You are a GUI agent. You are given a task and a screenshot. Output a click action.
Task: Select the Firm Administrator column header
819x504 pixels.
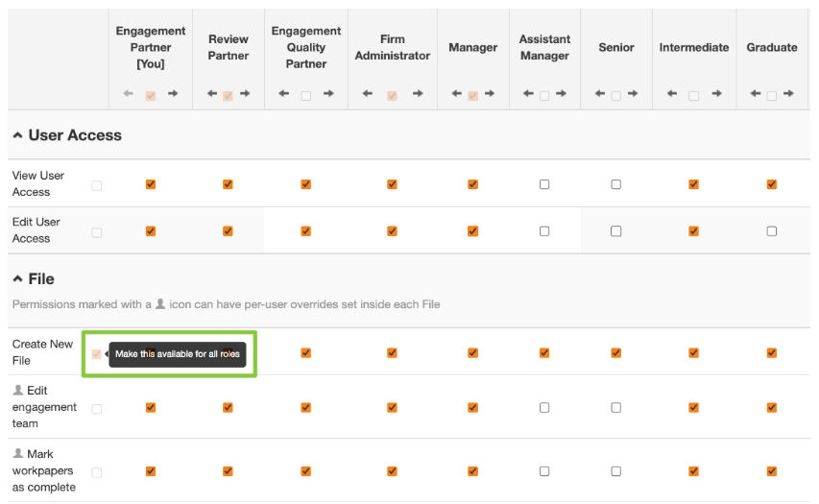pyautogui.click(x=392, y=47)
